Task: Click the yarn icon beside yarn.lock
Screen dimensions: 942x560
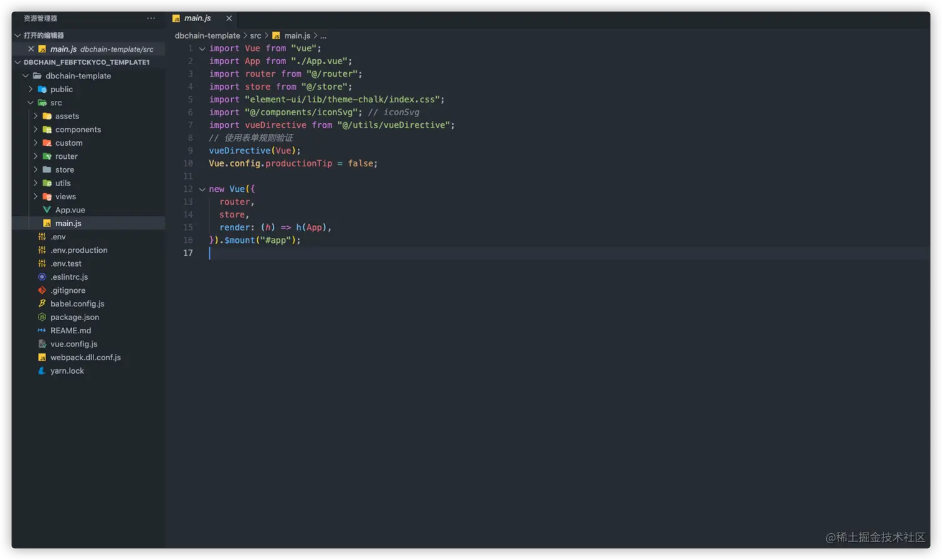Action: coord(42,371)
